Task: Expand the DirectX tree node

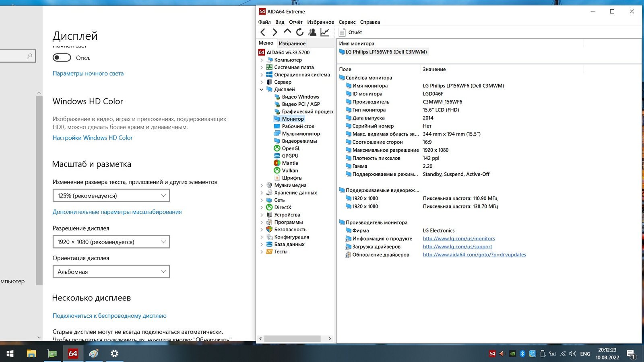Action: coord(262,208)
